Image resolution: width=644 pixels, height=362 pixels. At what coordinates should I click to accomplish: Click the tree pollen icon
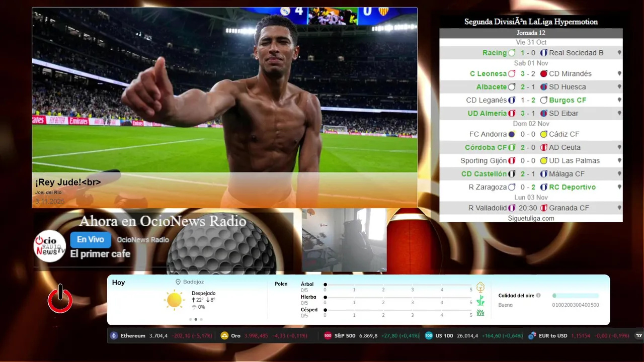click(480, 287)
